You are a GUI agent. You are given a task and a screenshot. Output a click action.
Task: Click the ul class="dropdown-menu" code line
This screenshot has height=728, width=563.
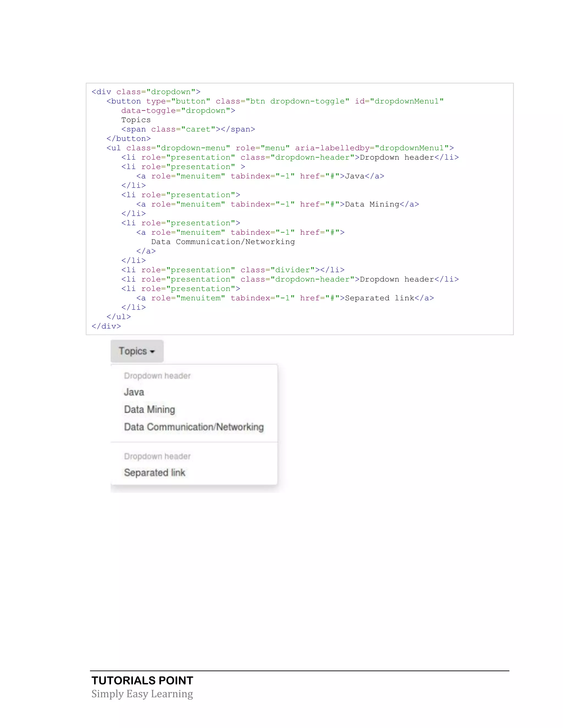(280, 148)
